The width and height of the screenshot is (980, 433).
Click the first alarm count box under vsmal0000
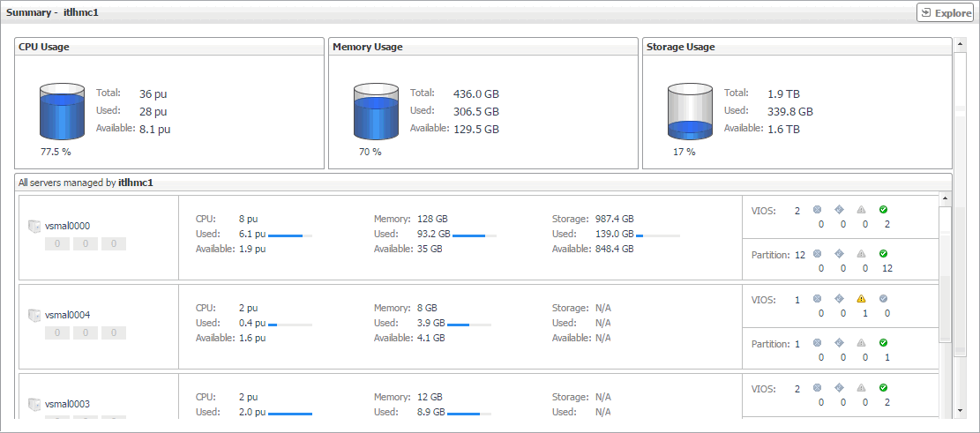57,243
